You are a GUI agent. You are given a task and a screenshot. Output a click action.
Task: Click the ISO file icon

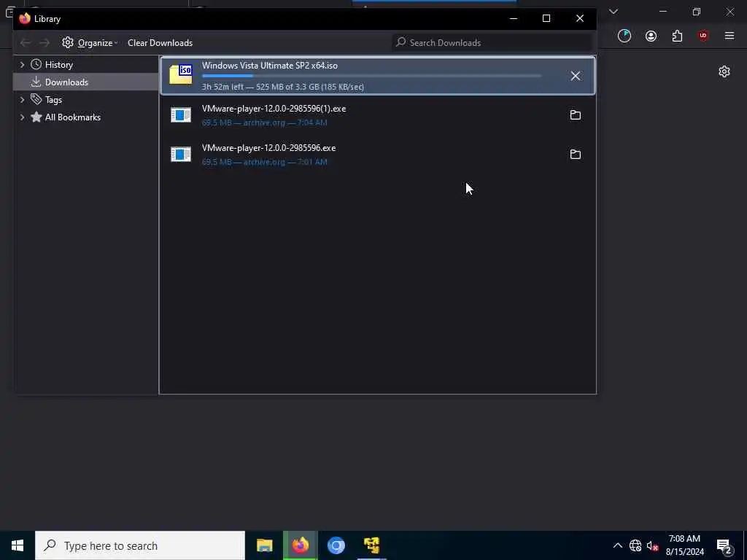coord(181,74)
